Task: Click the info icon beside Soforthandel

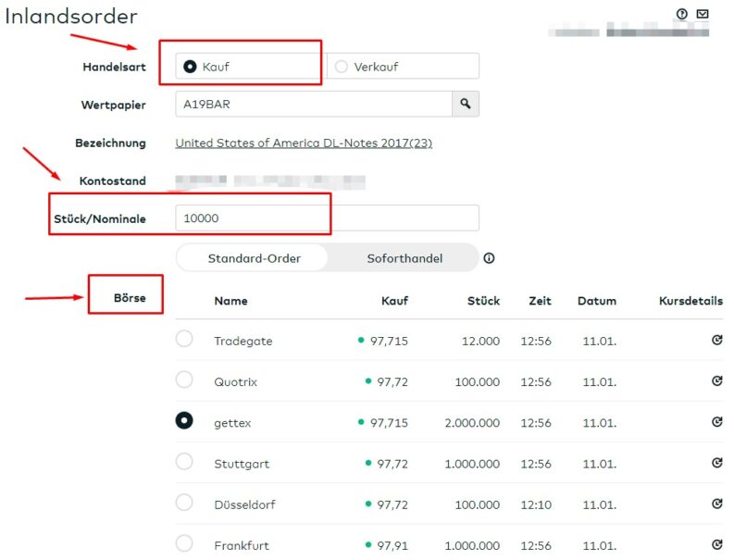Action: tap(489, 258)
